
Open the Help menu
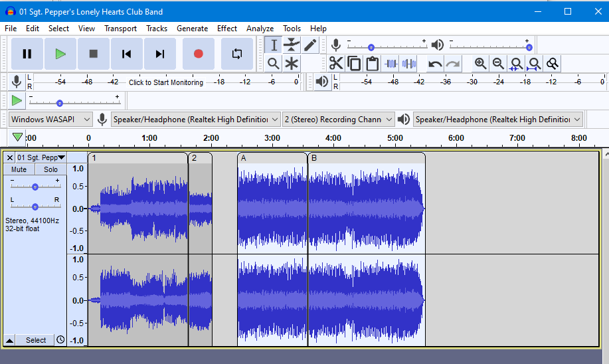tap(318, 29)
